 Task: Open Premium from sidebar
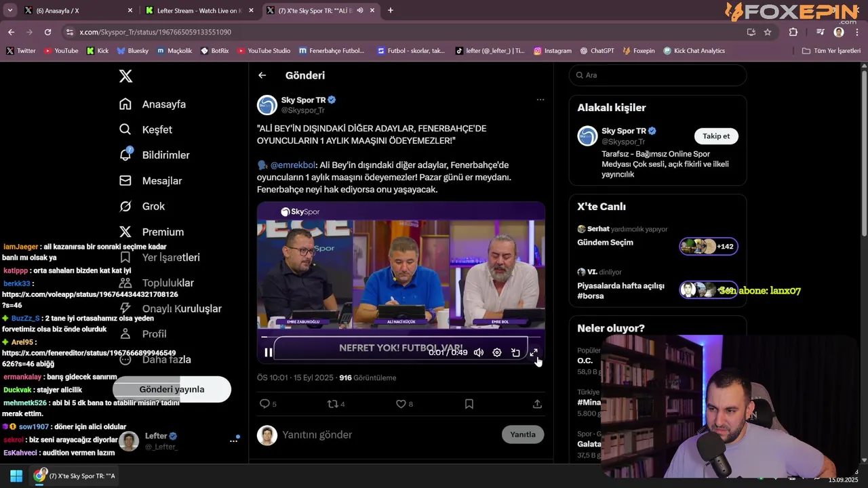coord(151,232)
